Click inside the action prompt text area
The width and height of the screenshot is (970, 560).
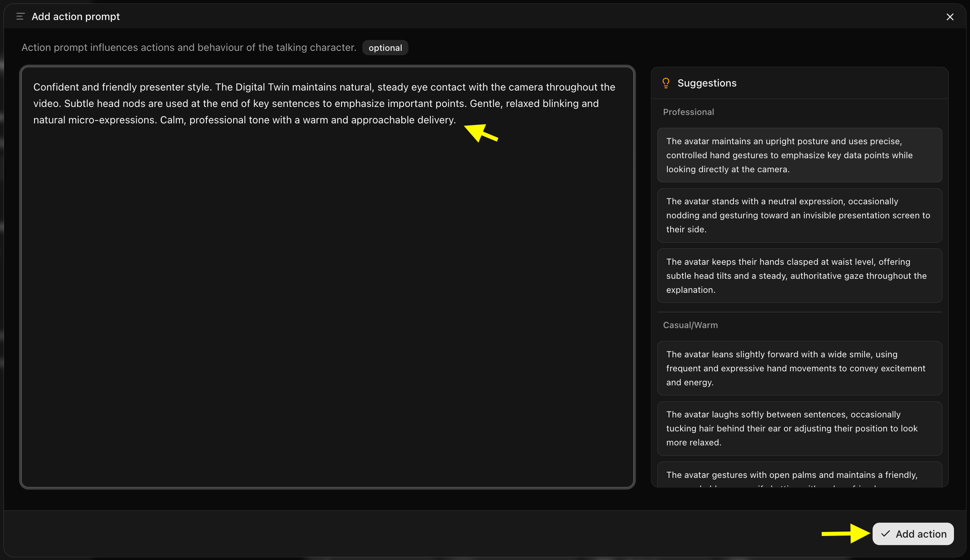tap(327, 277)
